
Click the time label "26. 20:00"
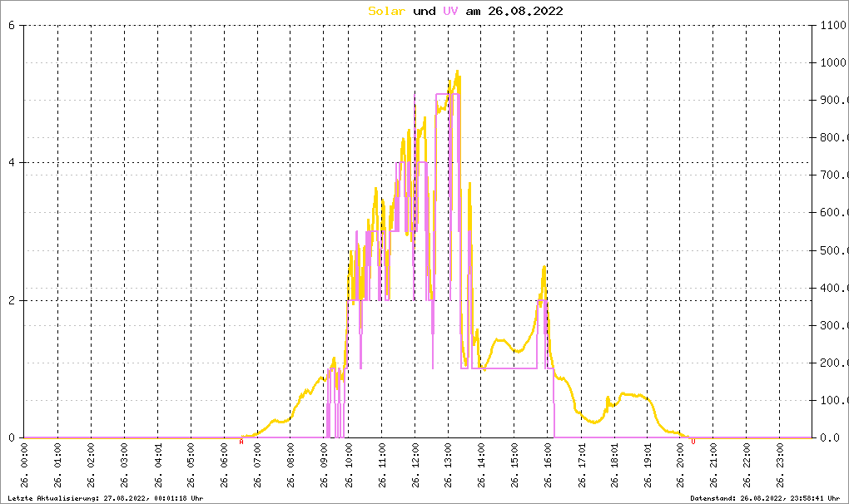[x=680, y=465]
